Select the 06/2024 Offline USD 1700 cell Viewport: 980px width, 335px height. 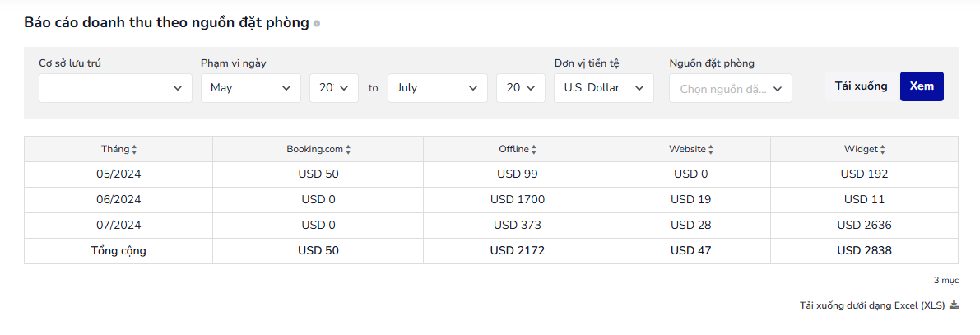click(x=518, y=200)
